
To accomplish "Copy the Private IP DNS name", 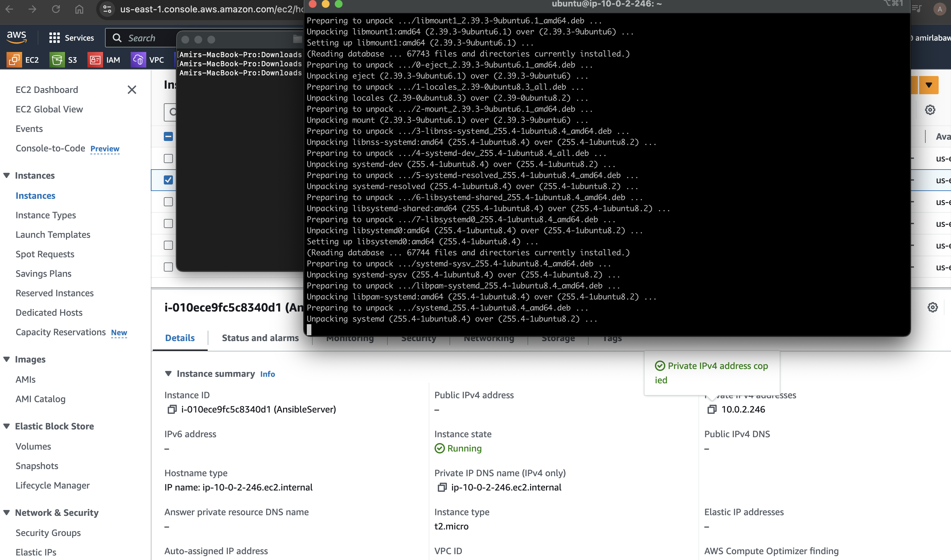I will [x=442, y=488].
